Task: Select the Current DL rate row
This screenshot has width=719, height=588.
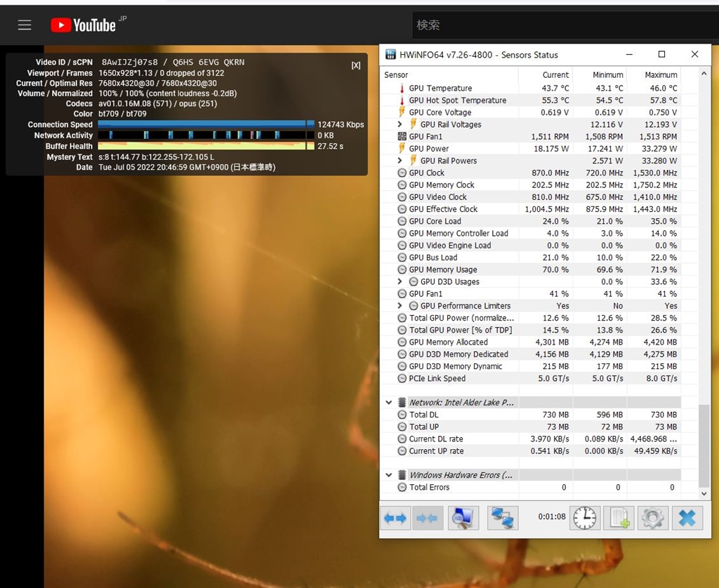Action: [531, 439]
